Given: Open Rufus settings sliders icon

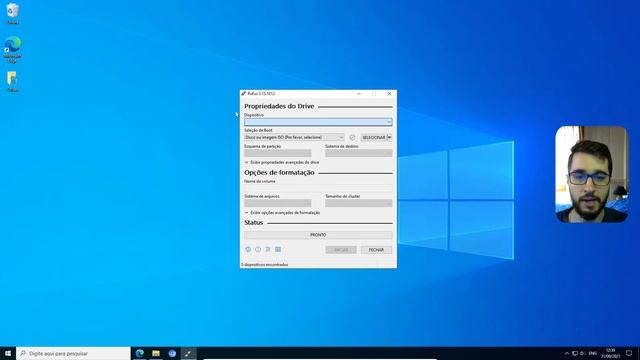Looking at the screenshot, I should click(268, 249).
